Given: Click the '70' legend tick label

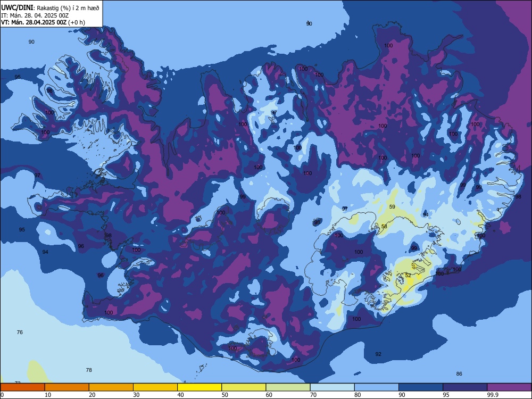Looking at the screenshot, I should [313, 395].
